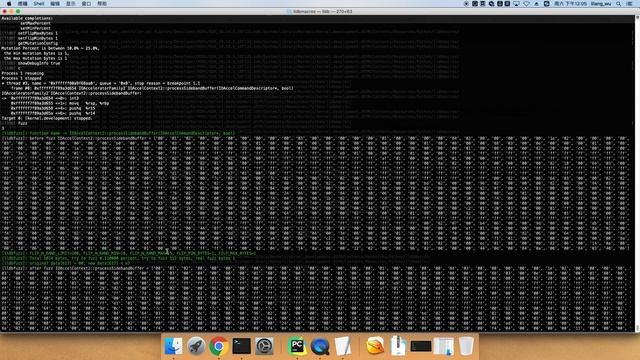Open Spotlight search magnifier icon
This screenshot has width=640, height=360.
619,4
